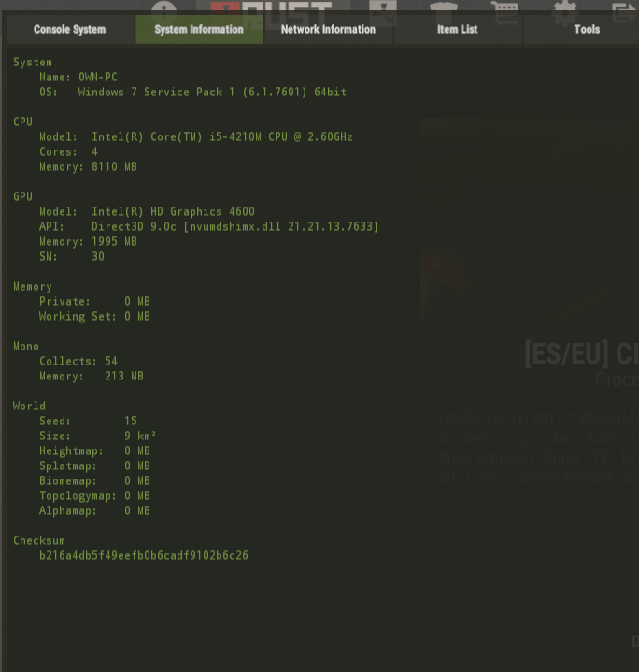Click the Cores: 4 line
Screen dimensions: 639x672
point(68,151)
